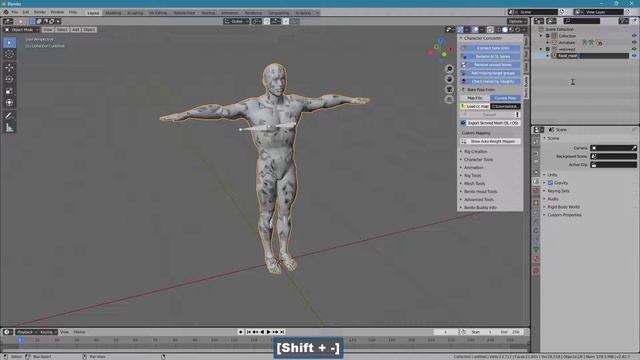Toggle the X-ray display button
The height and width of the screenshot is (360, 640).
(490, 29)
